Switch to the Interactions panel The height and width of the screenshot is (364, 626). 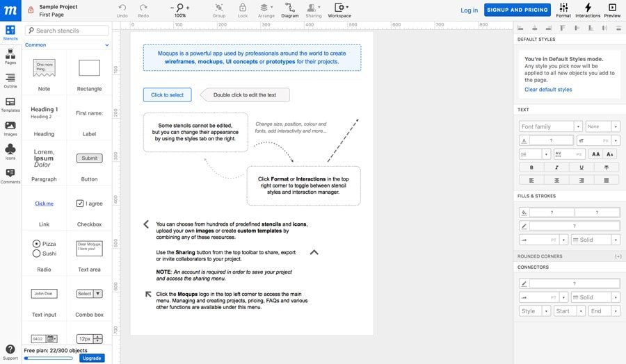coord(588,10)
